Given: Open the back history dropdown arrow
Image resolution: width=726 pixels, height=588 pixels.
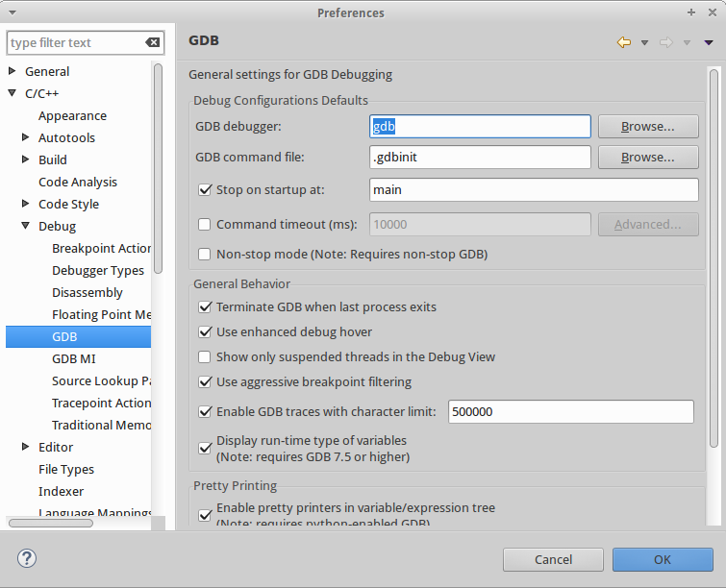Looking at the screenshot, I should (x=644, y=43).
